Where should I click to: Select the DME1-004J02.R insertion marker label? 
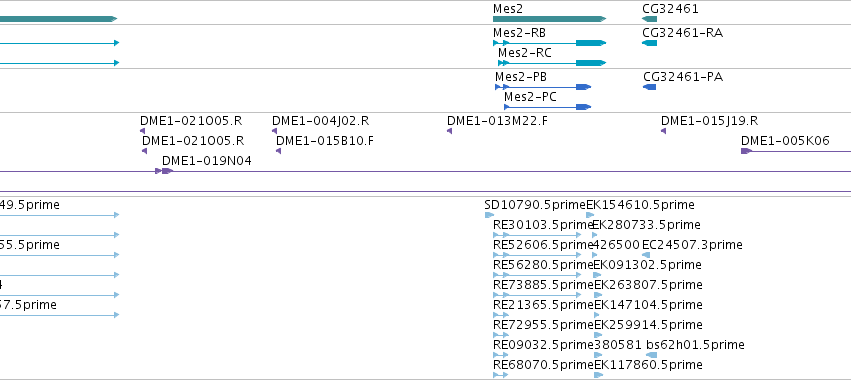[x=320, y=121]
